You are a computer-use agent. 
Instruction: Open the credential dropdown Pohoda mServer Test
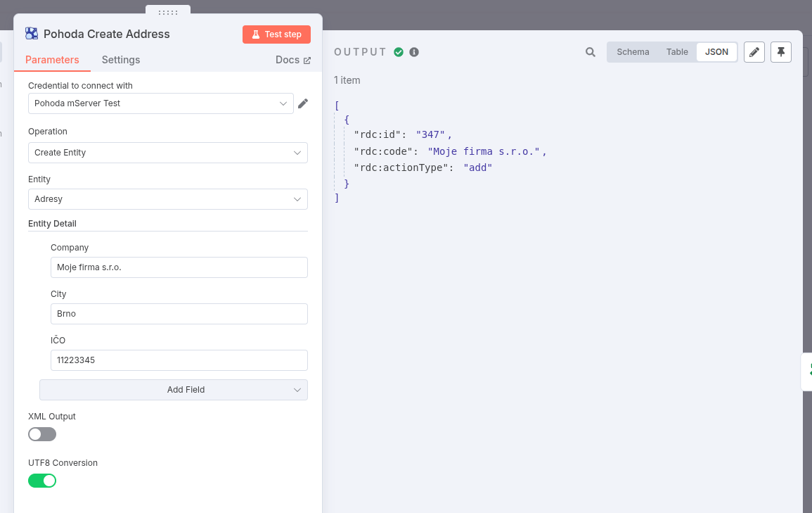pos(160,103)
